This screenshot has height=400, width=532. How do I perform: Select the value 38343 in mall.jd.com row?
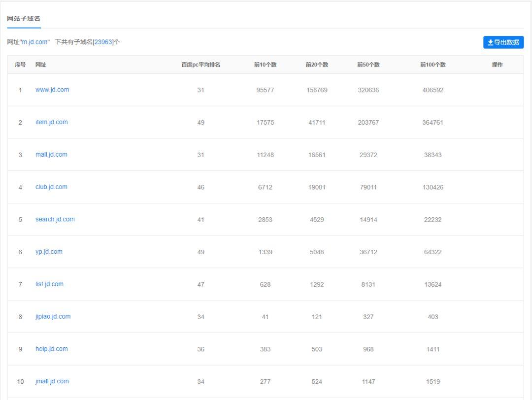(x=433, y=155)
